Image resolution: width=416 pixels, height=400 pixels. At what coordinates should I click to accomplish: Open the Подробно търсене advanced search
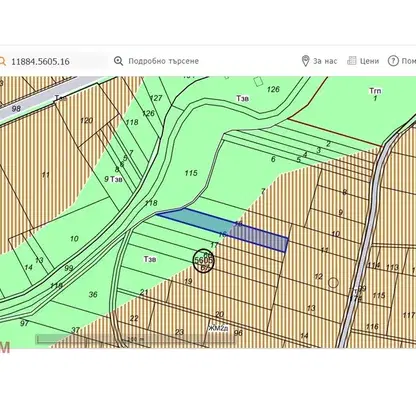[x=163, y=61]
